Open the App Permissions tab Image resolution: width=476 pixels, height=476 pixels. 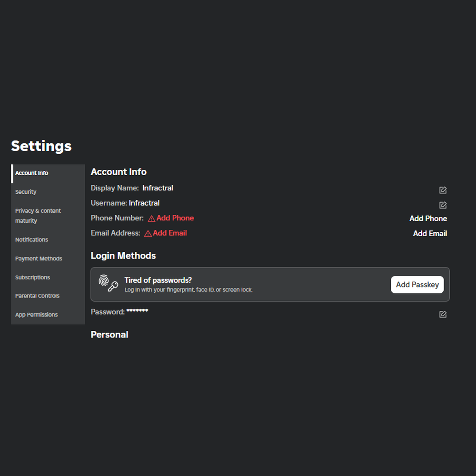(48, 315)
